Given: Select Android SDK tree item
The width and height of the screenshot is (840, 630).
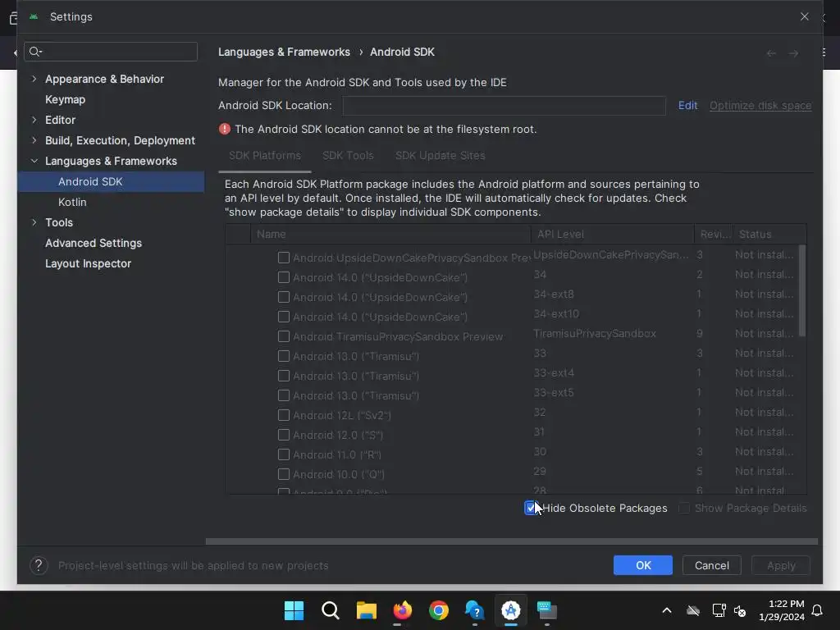Looking at the screenshot, I should tap(111, 181).
